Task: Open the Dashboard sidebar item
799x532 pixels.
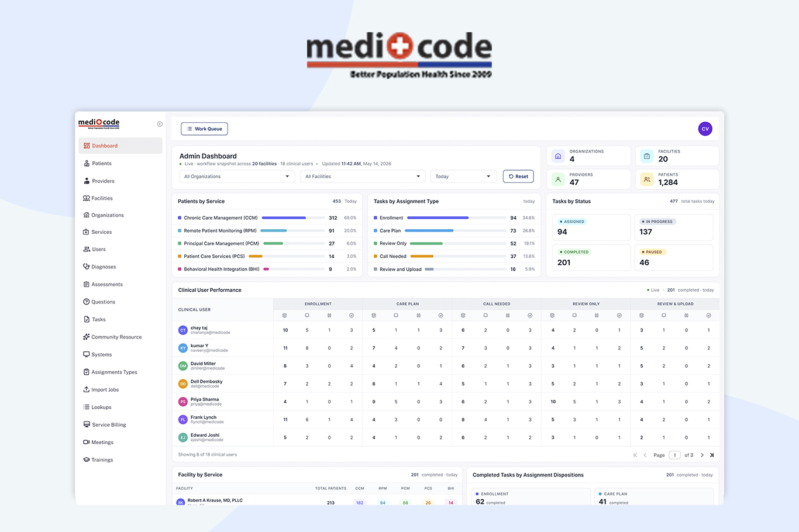Action: click(x=120, y=146)
